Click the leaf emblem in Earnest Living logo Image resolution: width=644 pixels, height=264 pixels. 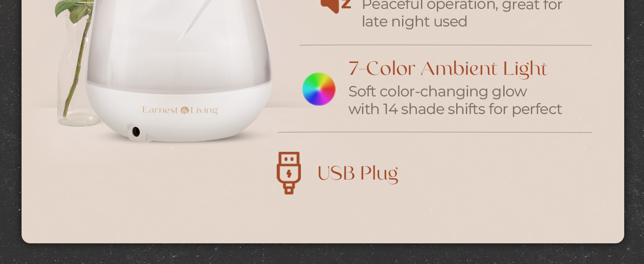184,110
